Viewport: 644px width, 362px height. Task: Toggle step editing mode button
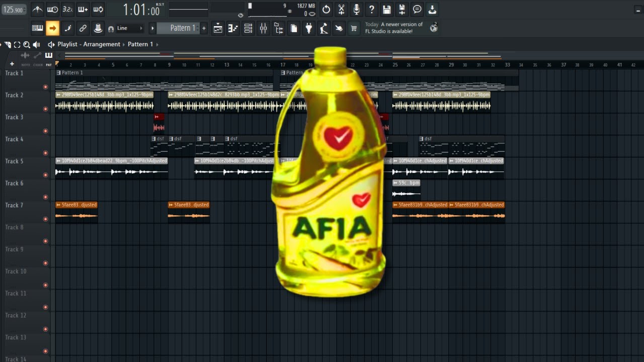point(68,28)
